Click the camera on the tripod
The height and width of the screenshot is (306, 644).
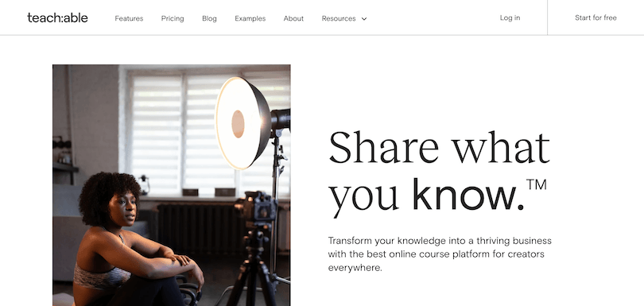tap(257, 207)
